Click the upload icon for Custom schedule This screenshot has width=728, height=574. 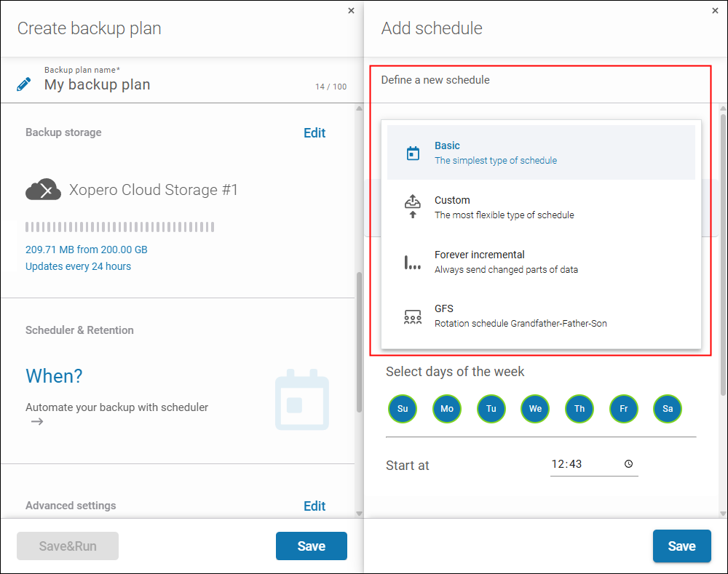click(x=413, y=207)
